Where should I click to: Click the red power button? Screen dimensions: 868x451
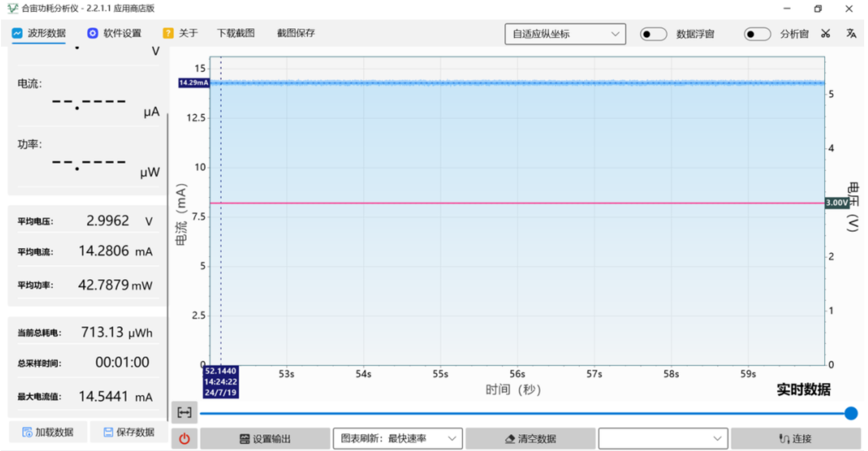point(184,439)
